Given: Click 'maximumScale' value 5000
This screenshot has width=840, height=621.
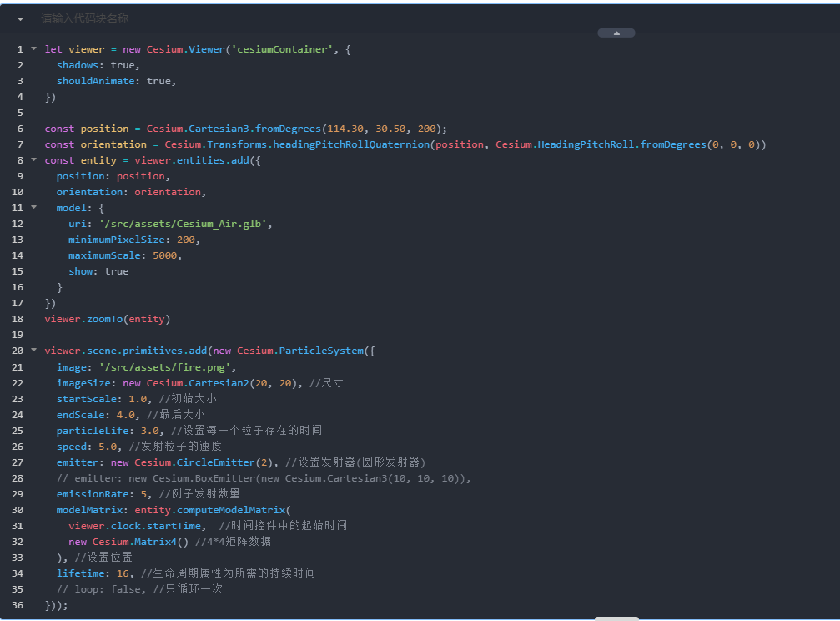Looking at the screenshot, I should (164, 255).
